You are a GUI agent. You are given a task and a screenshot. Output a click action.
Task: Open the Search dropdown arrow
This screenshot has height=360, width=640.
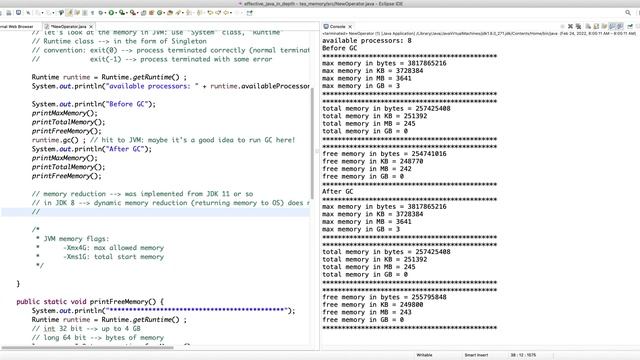(183, 13)
